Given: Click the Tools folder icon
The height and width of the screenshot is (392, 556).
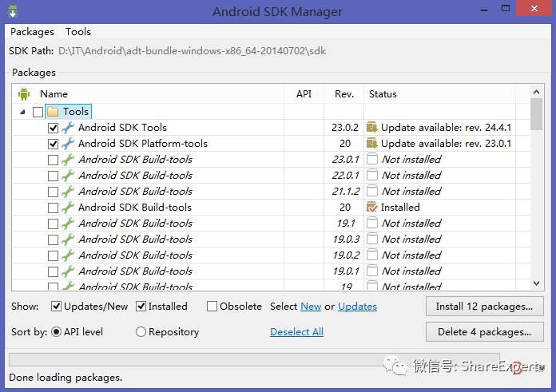Looking at the screenshot, I should [53, 112].
